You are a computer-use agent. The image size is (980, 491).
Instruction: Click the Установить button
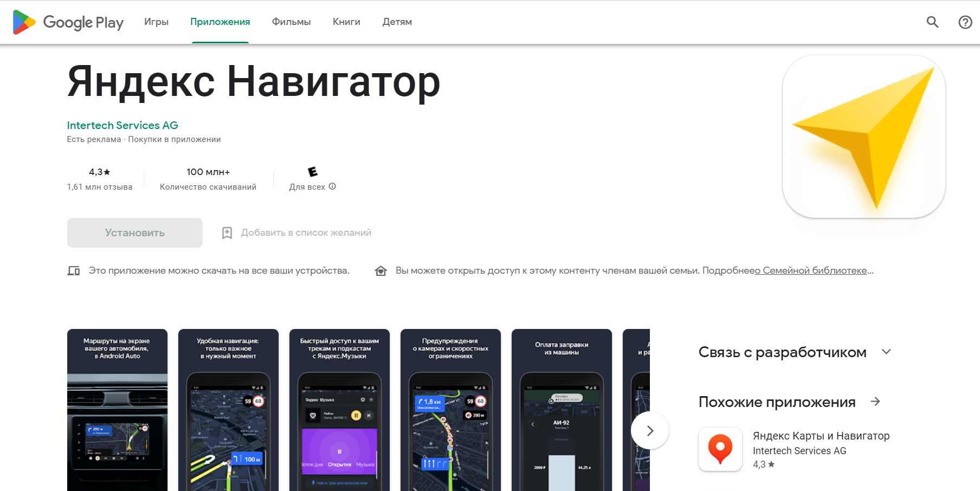(x=135, y=233)
